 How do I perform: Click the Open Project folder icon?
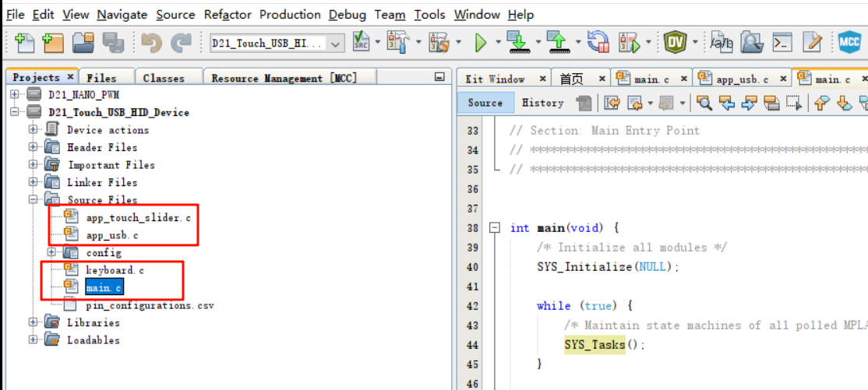pos(83,42)
